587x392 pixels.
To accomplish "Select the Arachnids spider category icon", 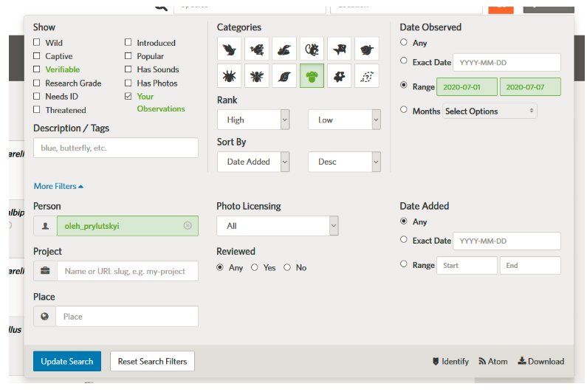I will [x=229, y=76].
